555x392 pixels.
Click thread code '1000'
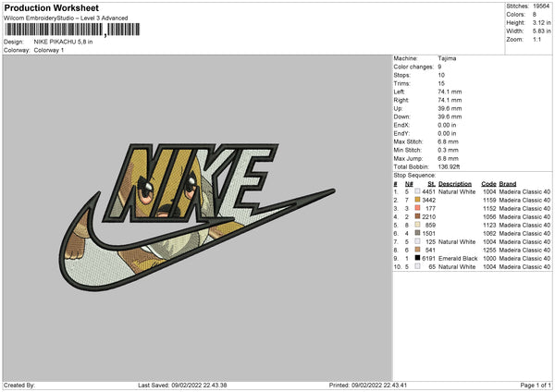pos(489,258)
